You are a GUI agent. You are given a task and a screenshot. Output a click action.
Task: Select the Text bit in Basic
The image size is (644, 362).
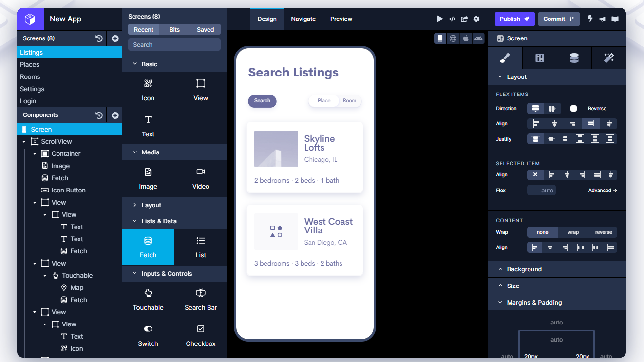(148, 126)
